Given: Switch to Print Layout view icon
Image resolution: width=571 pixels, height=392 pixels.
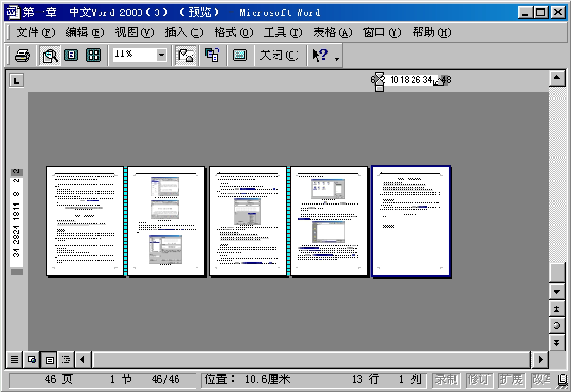Looking at the screenshot, I should coord(49,360).
